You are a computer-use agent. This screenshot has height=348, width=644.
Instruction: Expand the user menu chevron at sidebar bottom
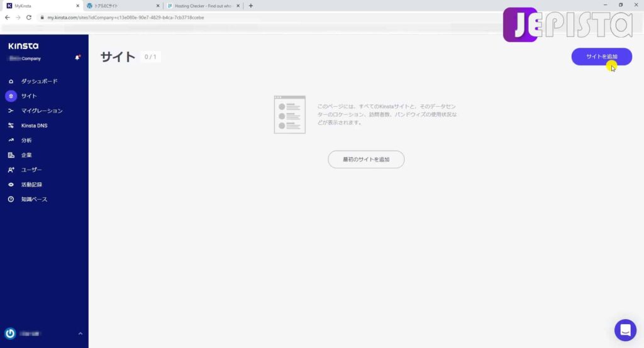(x=80, y=334)
